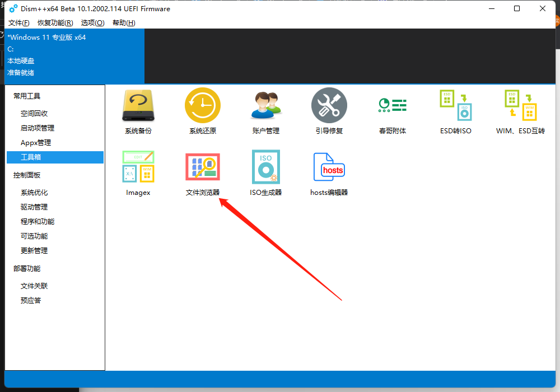The width and height of the screenshot is (560, 392).
Task: Launch the ISO生成器 (ISO Generator)
Action: pyautogui.click(x=265, y=172)
